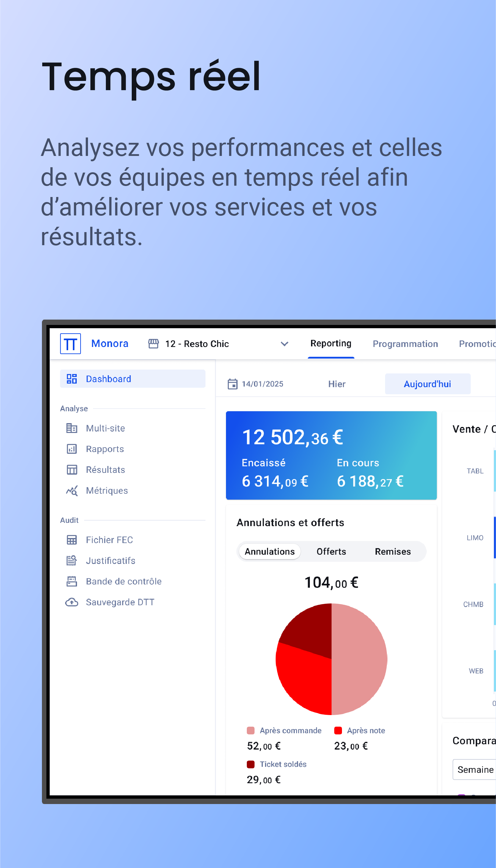Viewport: 496px width, 868px height.
Task: Open Métriques in the sidebar
Action: [133, 490]
